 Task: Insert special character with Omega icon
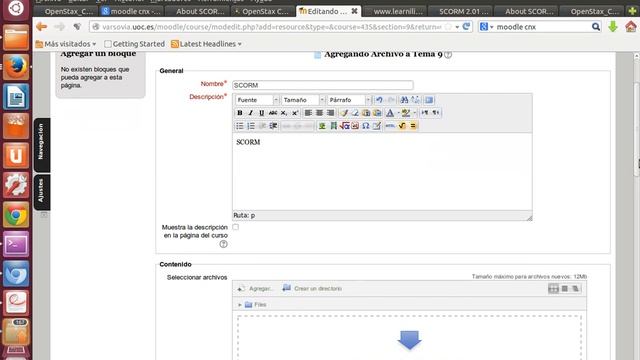click(x=366, y=126)
